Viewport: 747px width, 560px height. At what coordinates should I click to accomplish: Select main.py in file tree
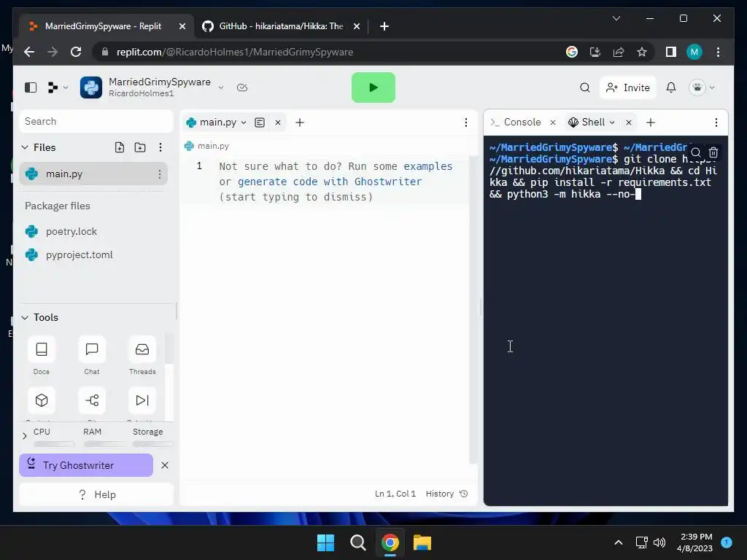[93, 174]
